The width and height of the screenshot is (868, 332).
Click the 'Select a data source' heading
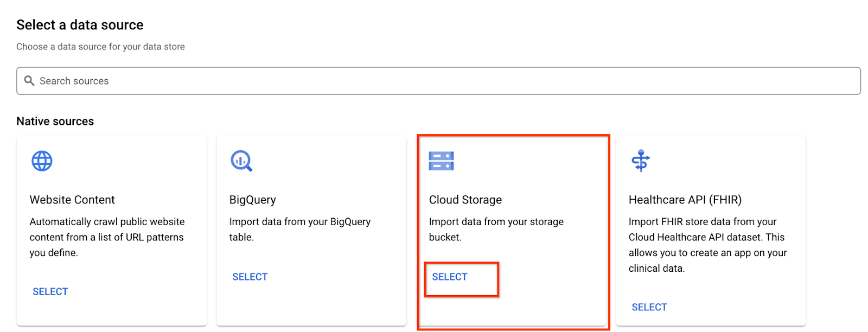80,25
